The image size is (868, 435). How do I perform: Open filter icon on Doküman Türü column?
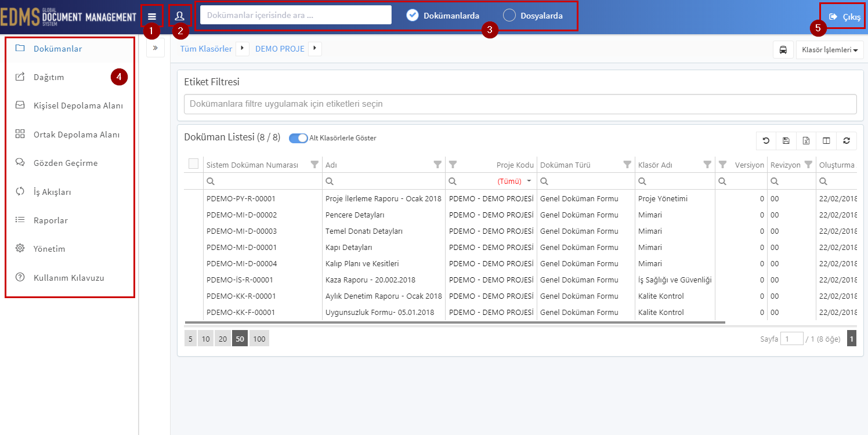coord(627,165)
